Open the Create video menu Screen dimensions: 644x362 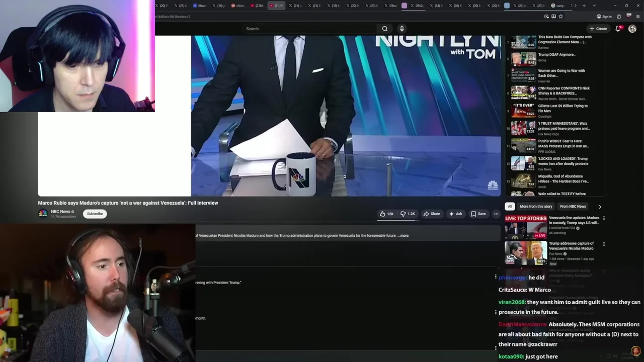pyautogui.click(x=598, y=29)
